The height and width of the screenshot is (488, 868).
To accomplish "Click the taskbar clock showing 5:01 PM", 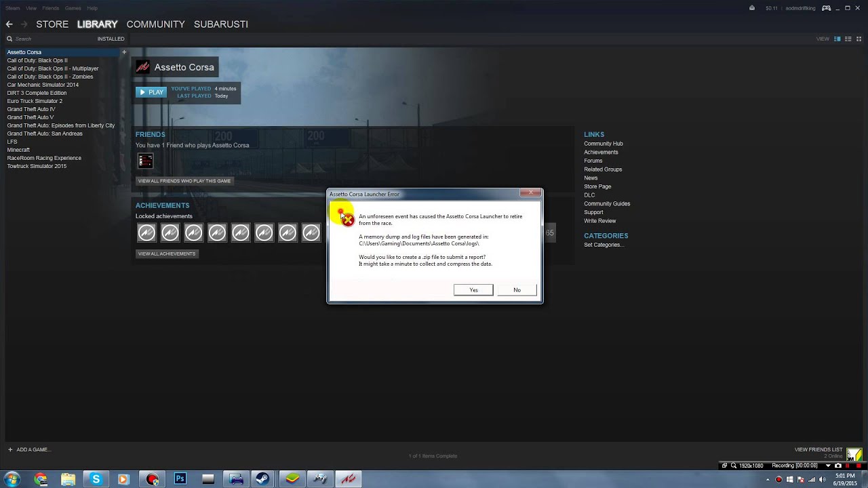I will pos(845,479).
